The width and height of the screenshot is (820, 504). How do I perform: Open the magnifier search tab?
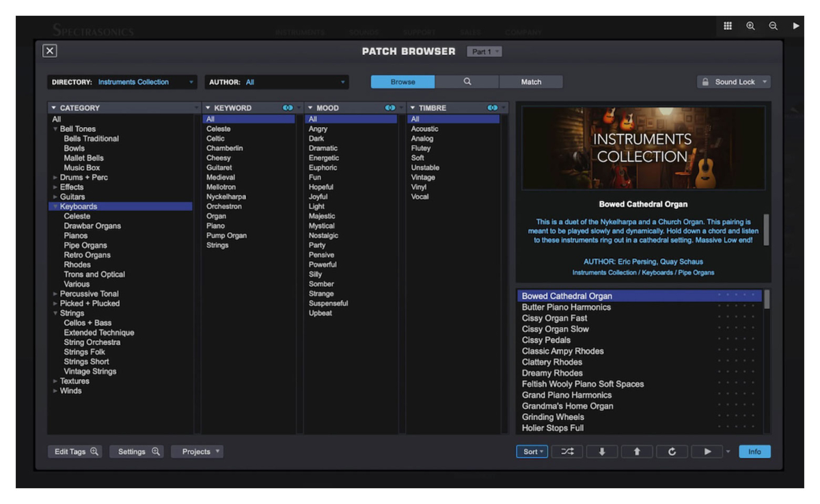click(x=467, y=82)
